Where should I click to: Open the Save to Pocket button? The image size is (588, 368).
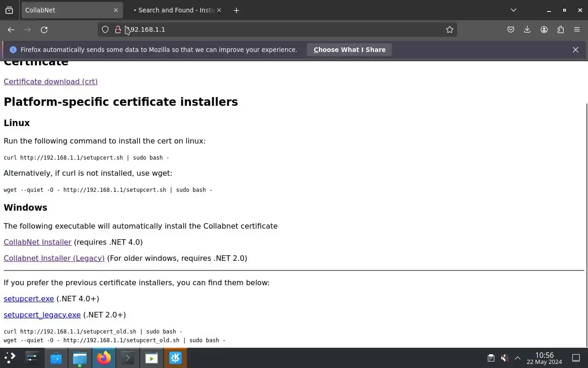(511, 29)
